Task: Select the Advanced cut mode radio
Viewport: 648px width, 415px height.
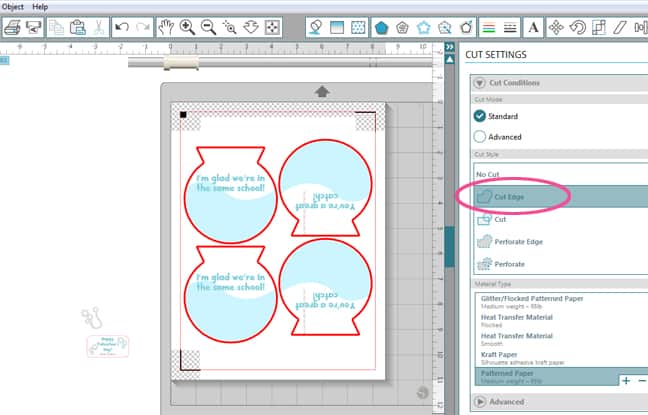Action: click(480, 136)
